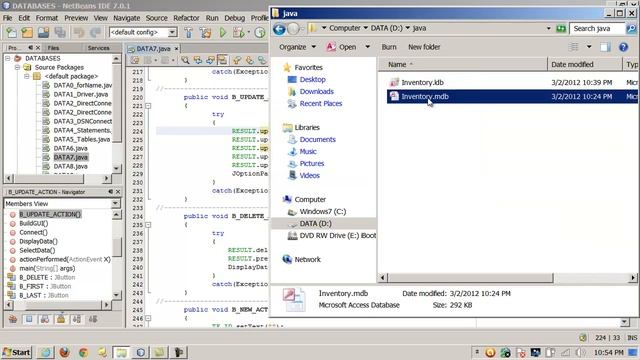Run the project with the green play icon

click(x=223, y=32)
